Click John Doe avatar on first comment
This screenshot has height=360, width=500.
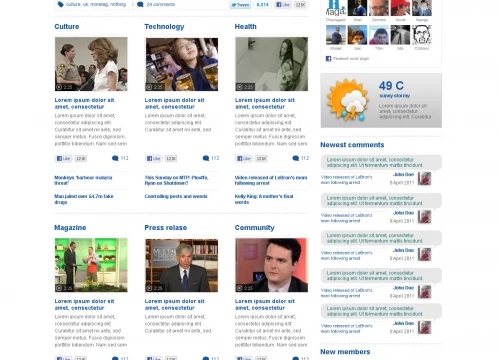click(x=425, y=179)
